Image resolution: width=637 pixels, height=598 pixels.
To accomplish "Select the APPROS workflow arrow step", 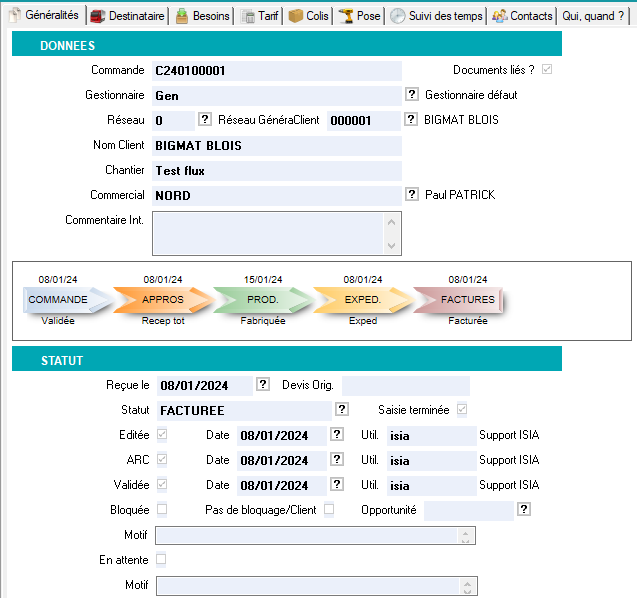I will pos(163,299).
